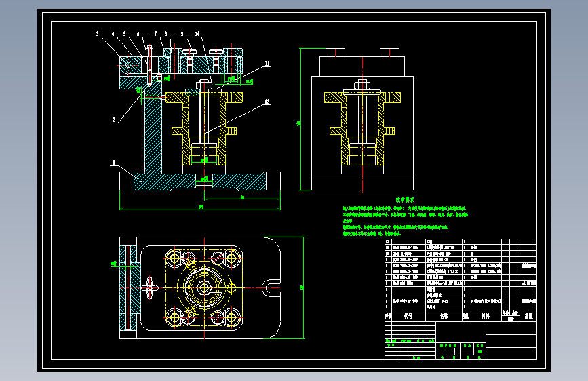
Task: Click the 名称 column header
Action: point(444,316)
